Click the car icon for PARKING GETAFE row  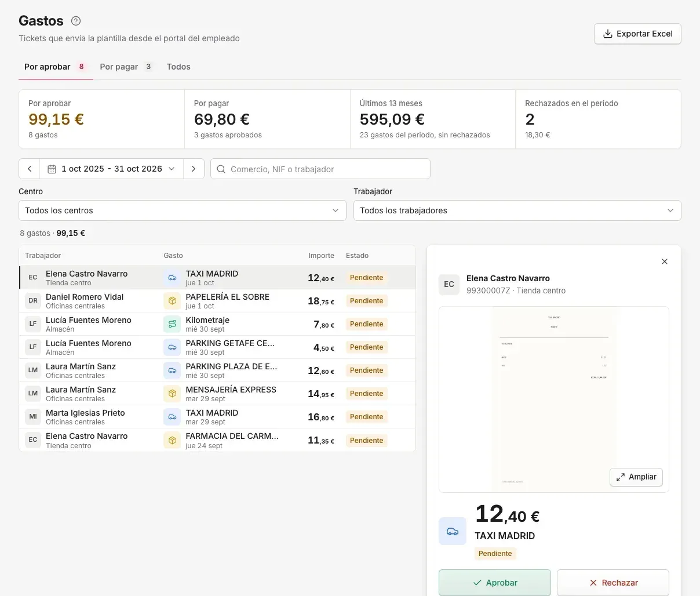172,347
